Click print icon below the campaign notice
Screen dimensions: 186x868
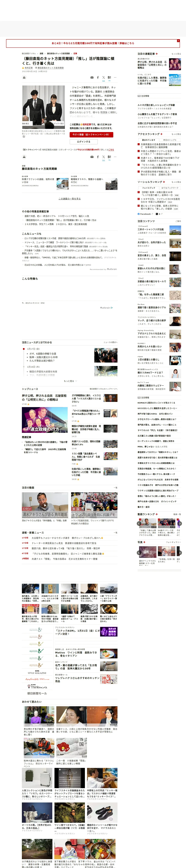[24, 157]
